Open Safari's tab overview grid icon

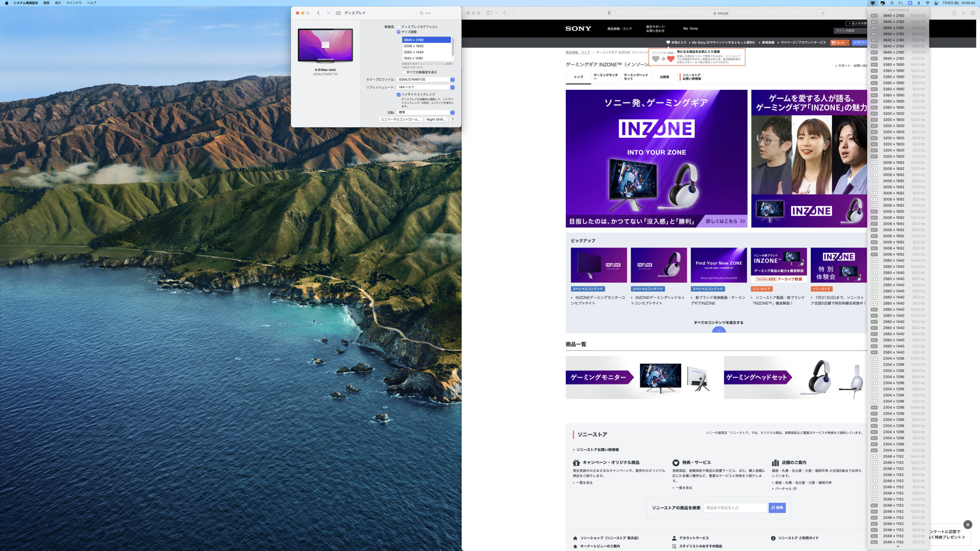(973, 13)
